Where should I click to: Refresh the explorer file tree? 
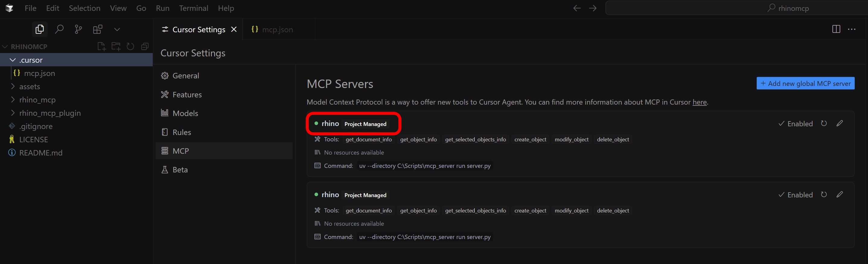[x=130, y=46]
